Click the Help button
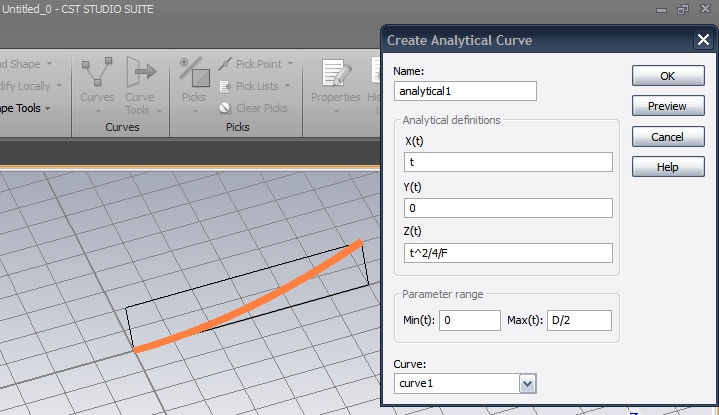 (668, 167)
